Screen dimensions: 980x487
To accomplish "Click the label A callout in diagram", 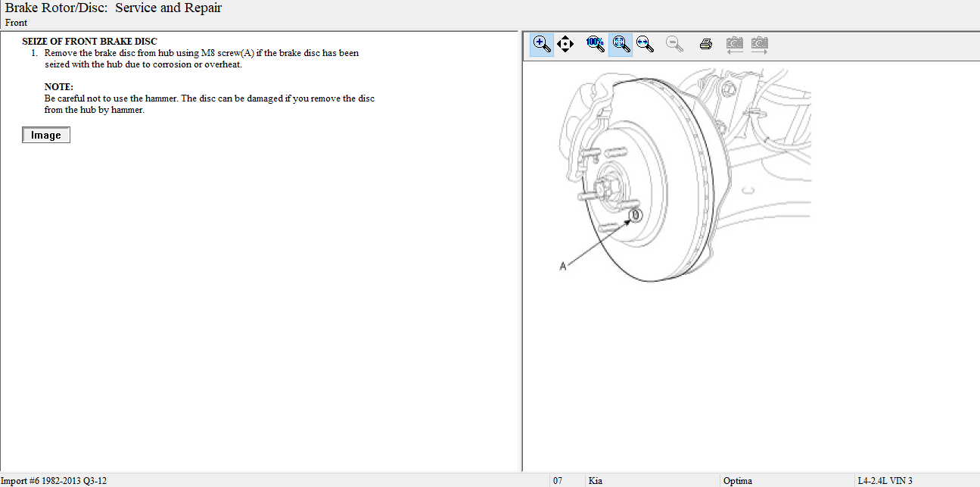I will tap(562, 266).
